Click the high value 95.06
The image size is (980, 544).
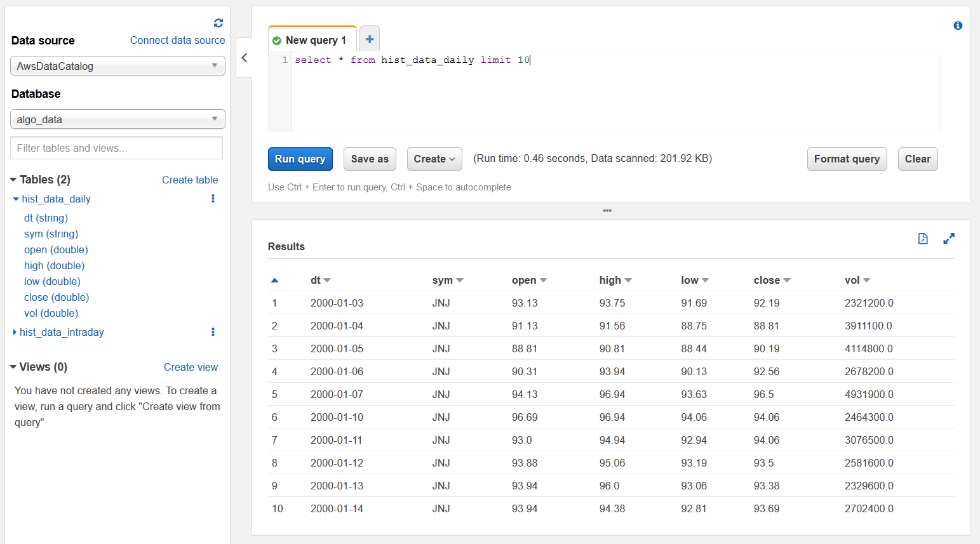coord(612,463)
